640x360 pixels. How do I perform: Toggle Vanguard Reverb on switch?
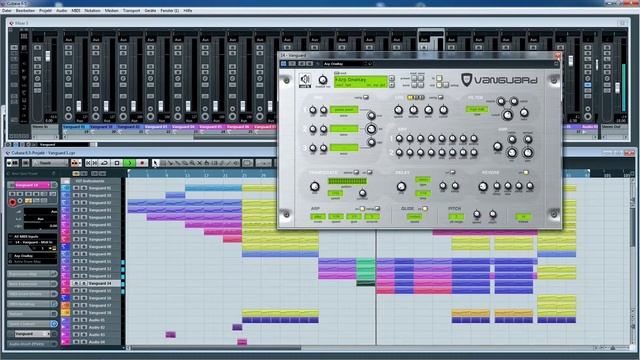tap(526, 173)
